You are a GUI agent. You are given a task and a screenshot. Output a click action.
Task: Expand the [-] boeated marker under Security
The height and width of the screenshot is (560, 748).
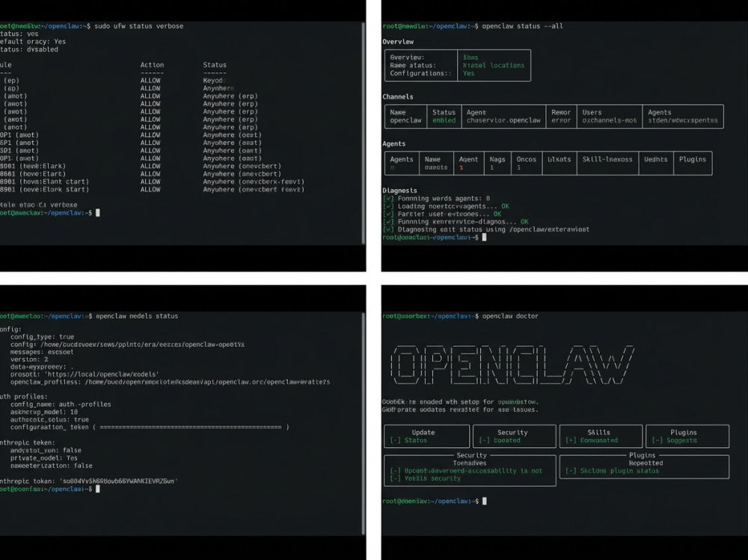pos(484,440)
